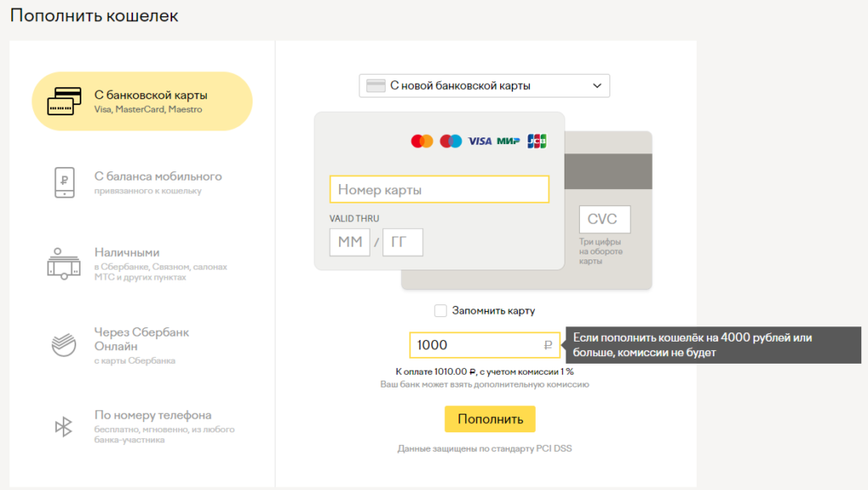Click the Maestro logo on card
The height and width of the screenshot is (490, 868).
coord(451,142)
